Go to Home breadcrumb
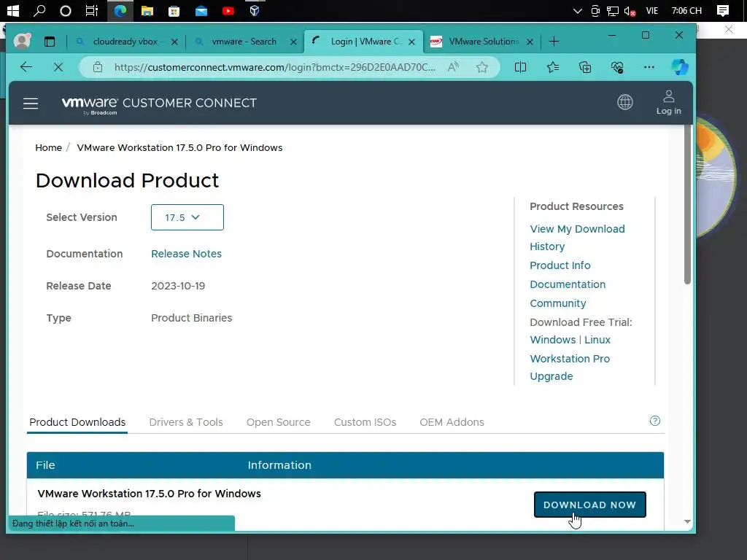 tap(49, 147)
